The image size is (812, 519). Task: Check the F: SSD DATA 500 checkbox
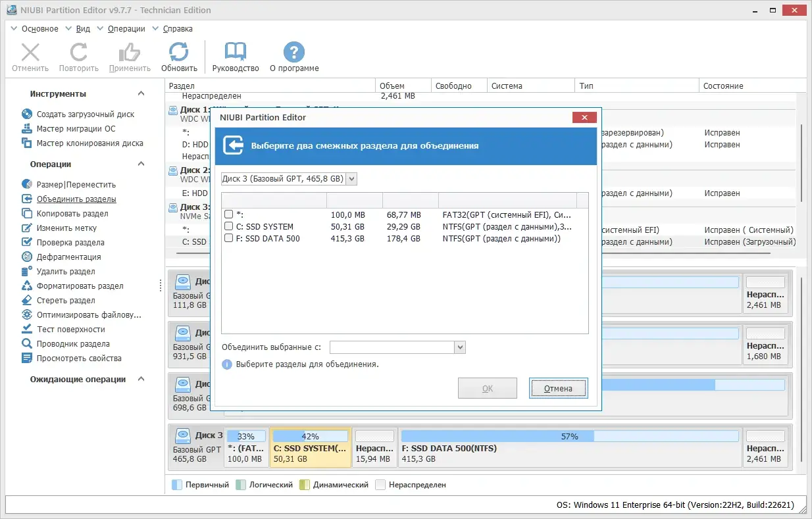pos(228,238)
